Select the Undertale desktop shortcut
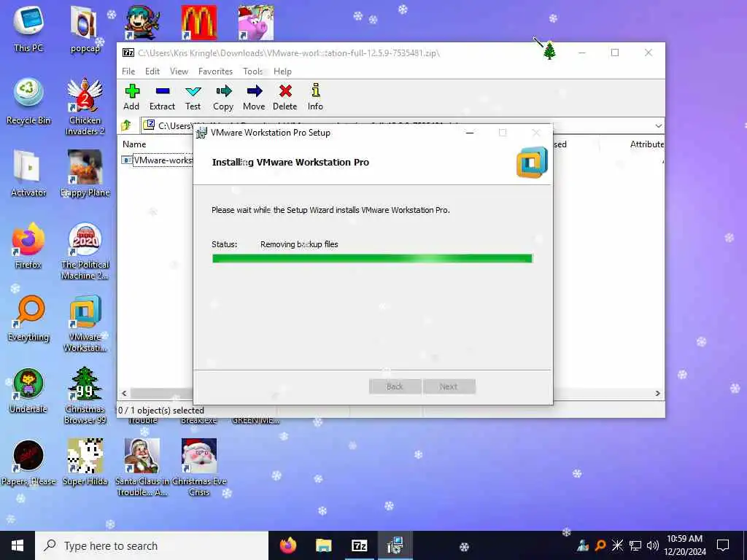Screen dimensions: 747x560 pos(28,391)
